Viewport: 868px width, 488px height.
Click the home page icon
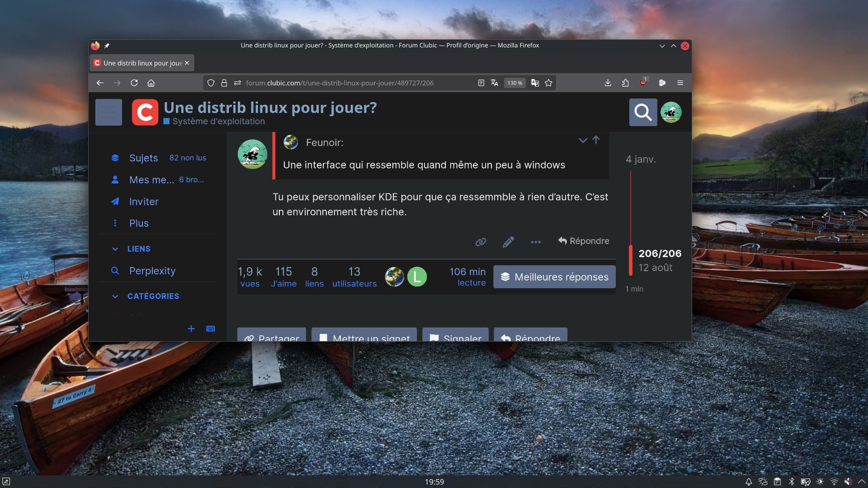151,83
